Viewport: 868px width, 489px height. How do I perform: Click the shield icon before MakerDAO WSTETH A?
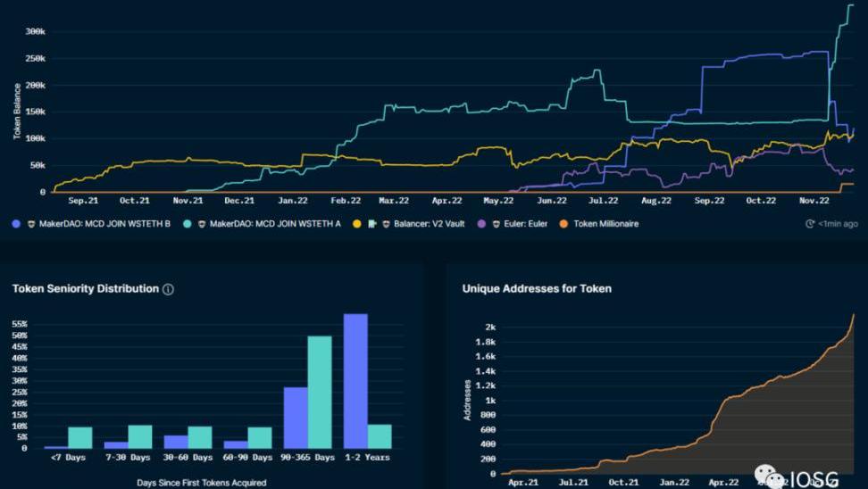tap(200, 224)
